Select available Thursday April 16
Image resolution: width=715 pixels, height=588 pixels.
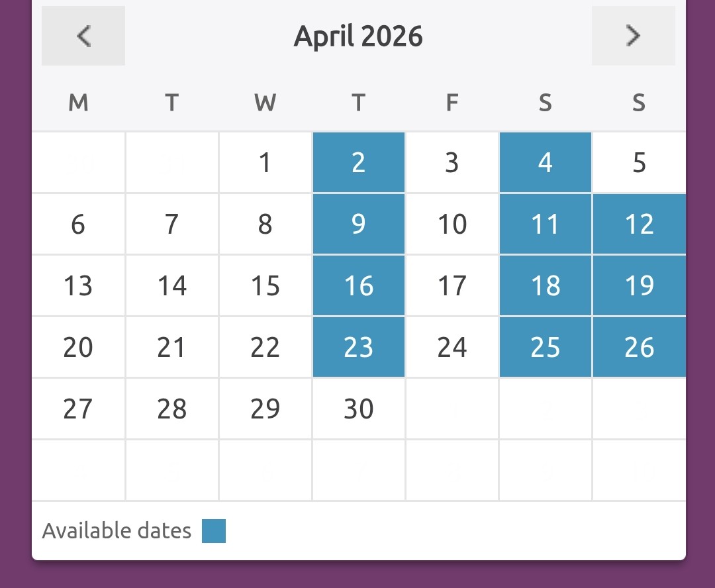click(x=358, y=286)
